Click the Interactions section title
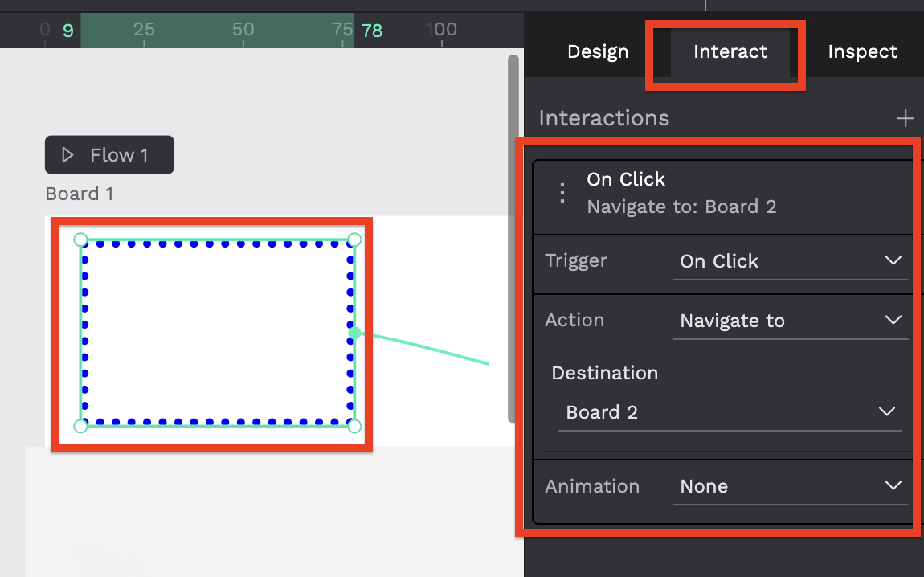The image size is (924, 577). [604, 118]
